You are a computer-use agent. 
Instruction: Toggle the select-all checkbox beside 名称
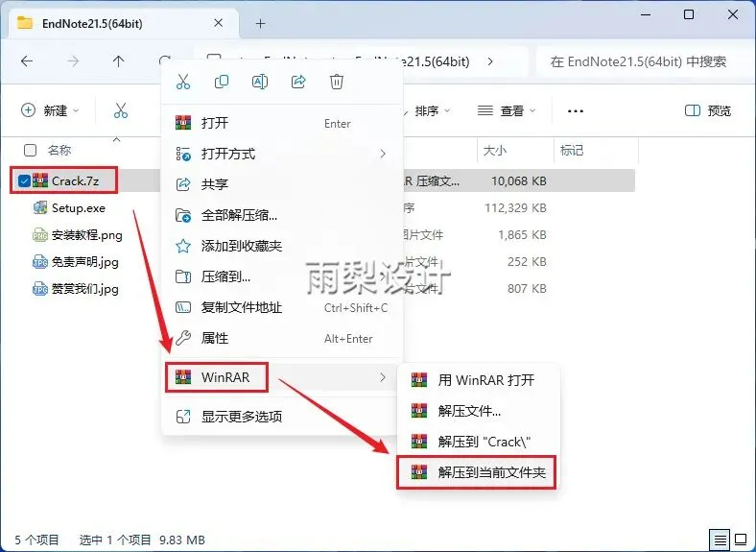pyautogui.click(x=30, y=150)
